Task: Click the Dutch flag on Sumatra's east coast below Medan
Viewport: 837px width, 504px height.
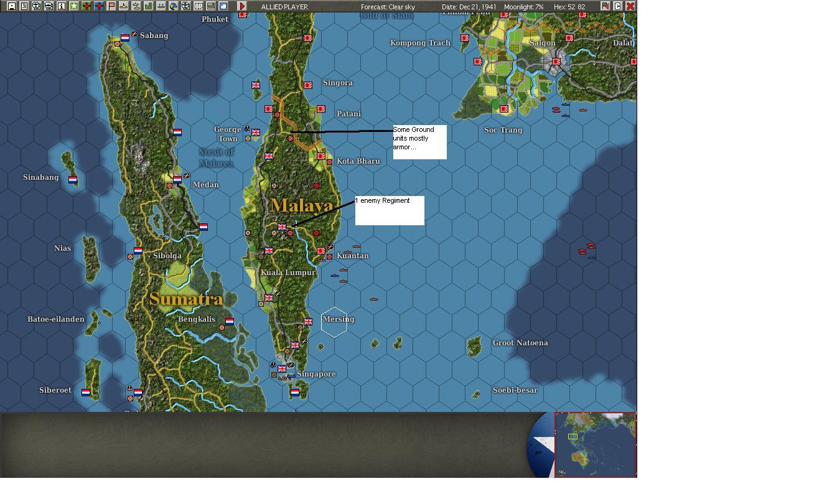Action: coord(203,227)
